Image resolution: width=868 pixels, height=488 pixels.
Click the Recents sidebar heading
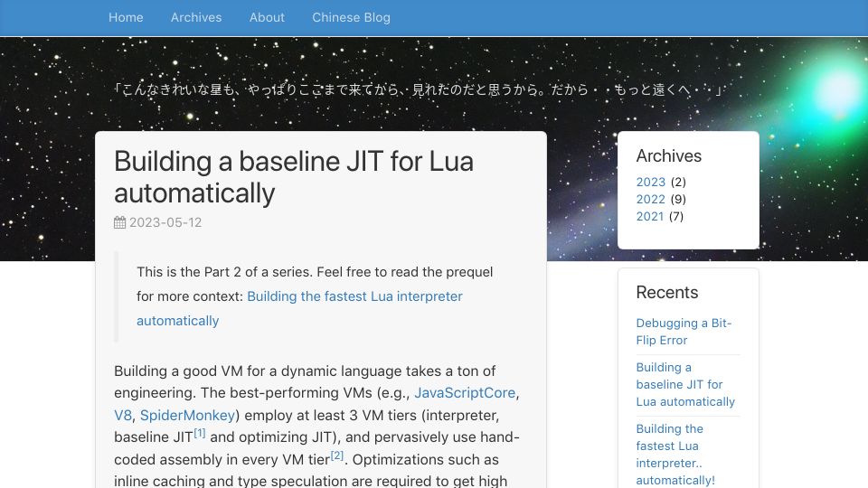click(667, 292)
